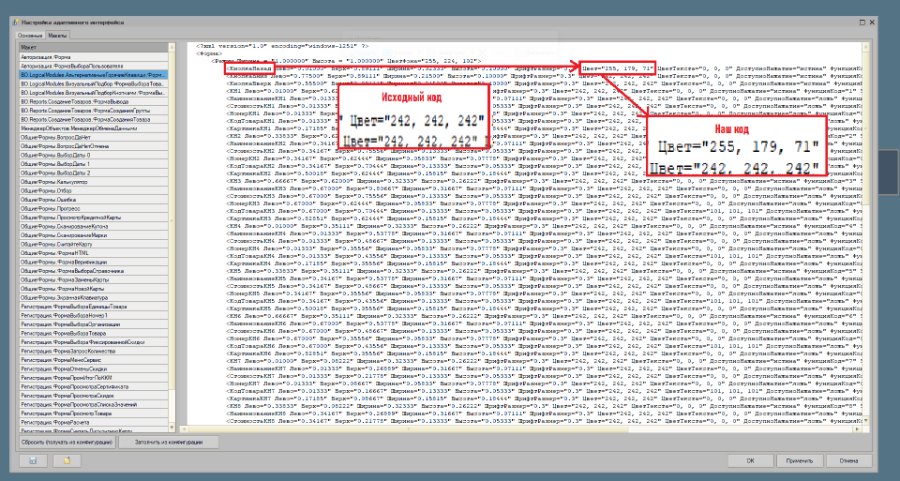Select Регистрация.ФормаПросмотрТовара row

94,413
